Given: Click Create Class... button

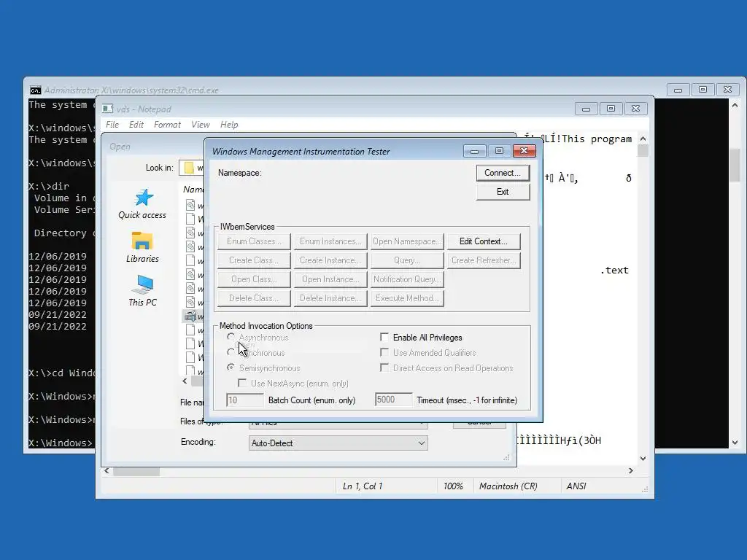Looking at the screenshot, I should (254, 260).
